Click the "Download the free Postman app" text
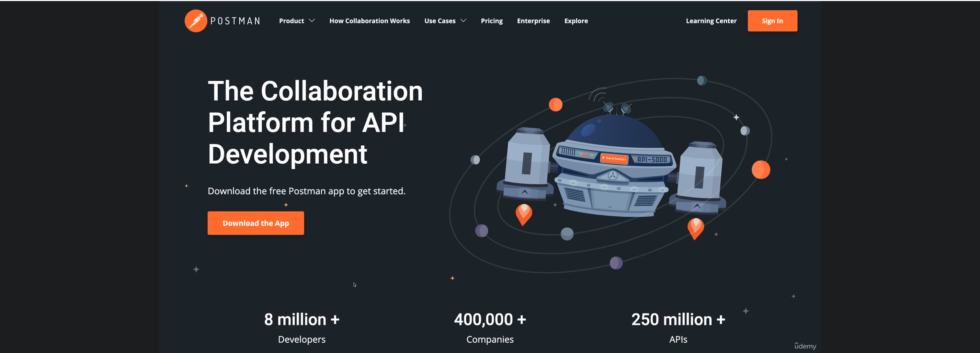The image size is (980, 353). point(307,191)
